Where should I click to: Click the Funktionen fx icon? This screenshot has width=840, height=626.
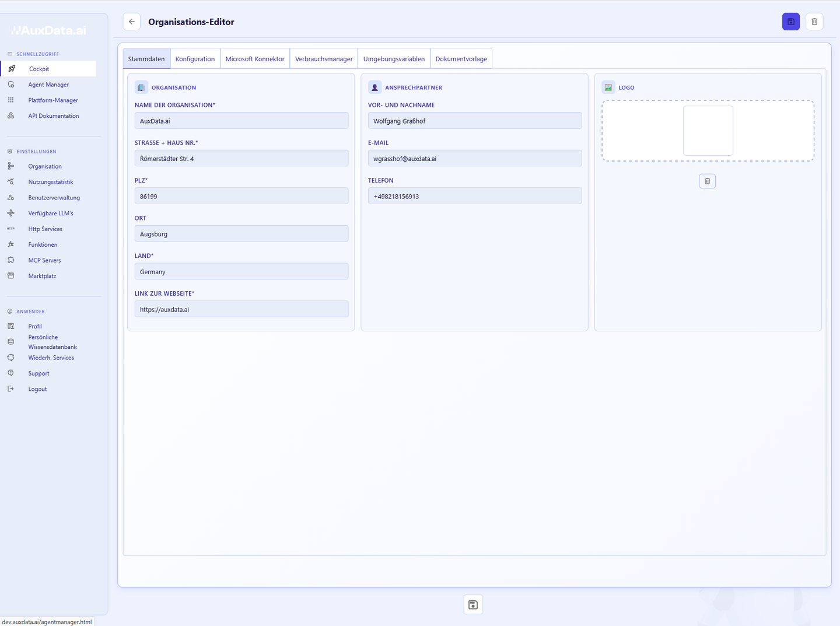(x=11, y=245)
